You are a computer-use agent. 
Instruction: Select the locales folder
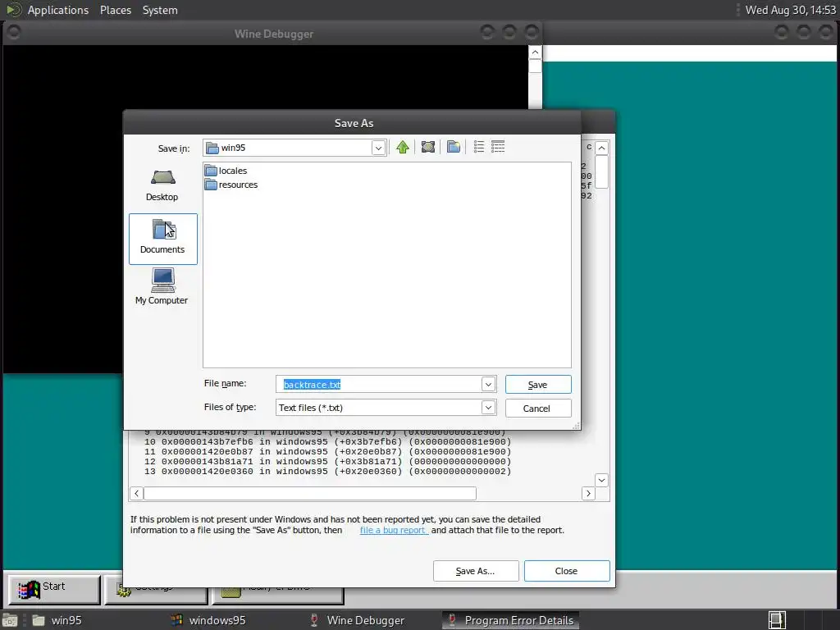coord(226,171)
